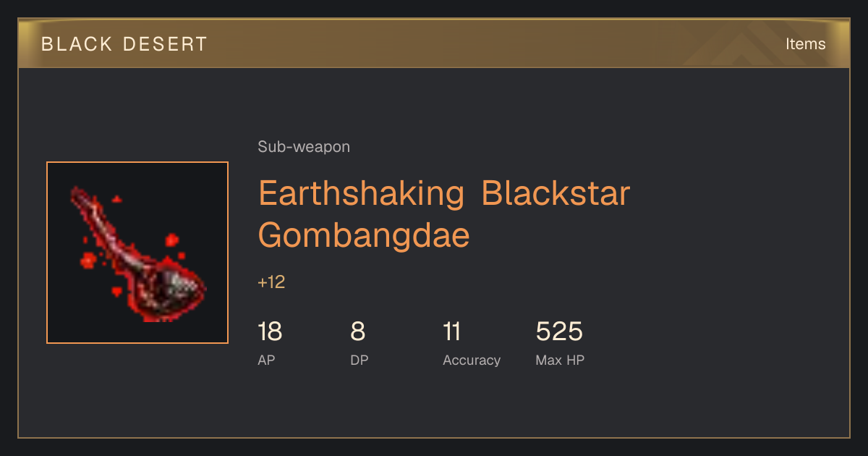Screen dimensions: 868x456
Task: Open the Items link in header
Action: click(805, 43)
